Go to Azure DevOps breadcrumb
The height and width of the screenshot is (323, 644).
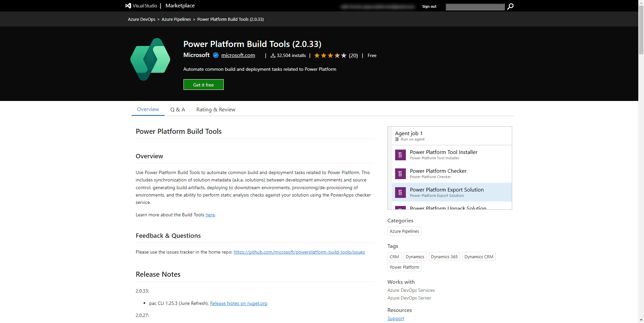pos(142,19)
